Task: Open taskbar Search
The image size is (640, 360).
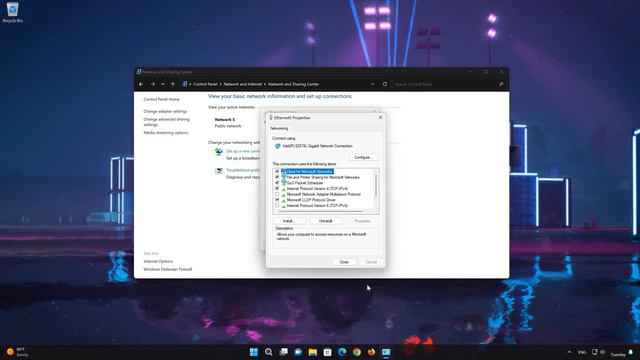Action: pyautogui.click(x=269, y=352)
